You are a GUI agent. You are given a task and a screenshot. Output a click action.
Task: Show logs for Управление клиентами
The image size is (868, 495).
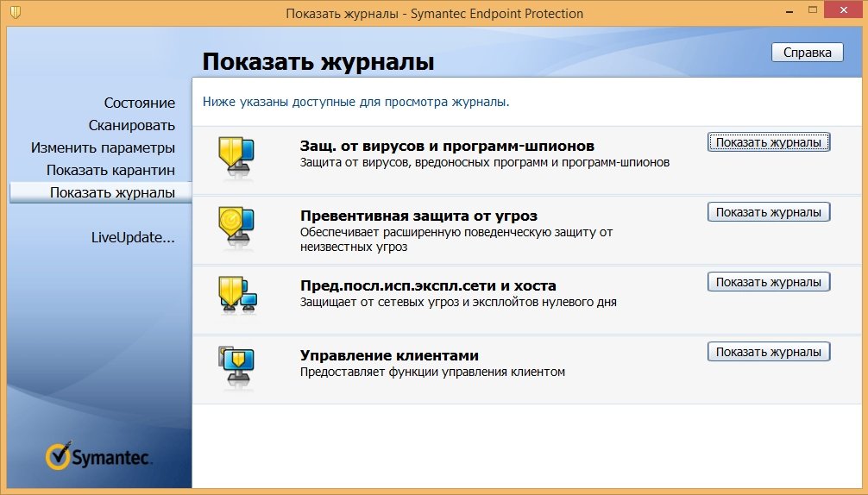(x=769, y=352)
